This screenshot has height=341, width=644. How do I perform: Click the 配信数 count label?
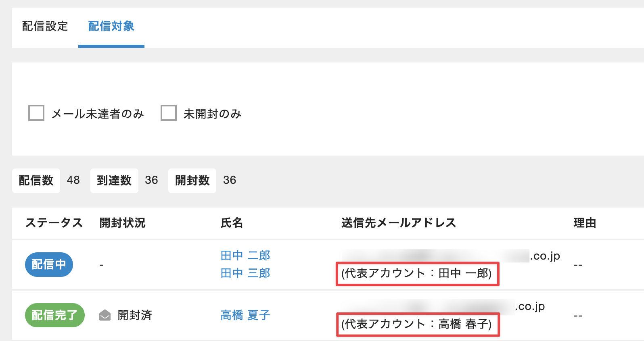[x=36, y=181]
